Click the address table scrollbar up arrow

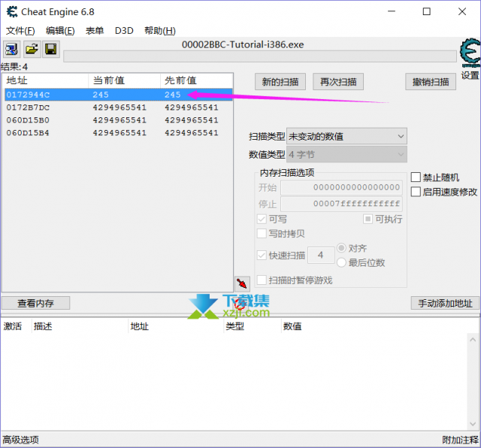tap(473, 340)
